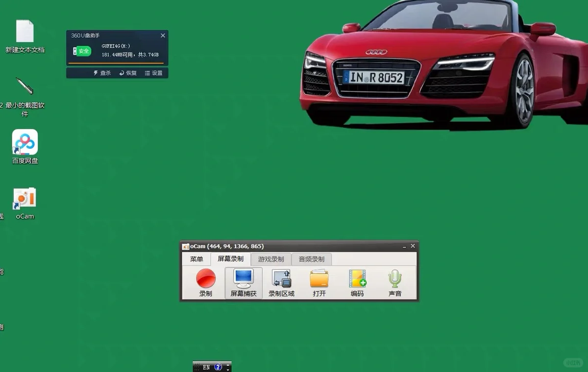
Task: Click 查杀 in the 360 U盘助手
Action: coord(102,73)
